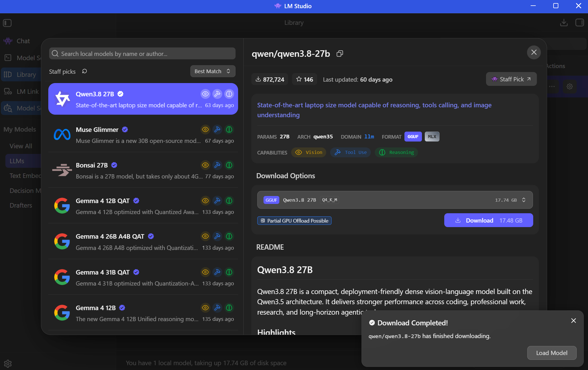Click the model settings gear in Actions column
This screenshot has width=588, height=370.
click(x=570, y=86)
